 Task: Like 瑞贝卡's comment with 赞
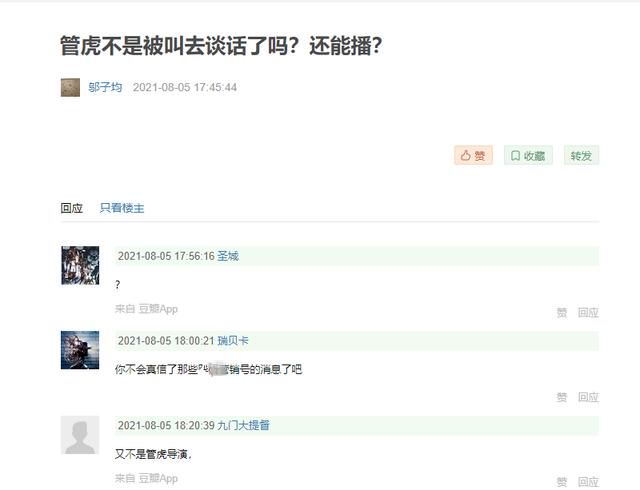562,397
